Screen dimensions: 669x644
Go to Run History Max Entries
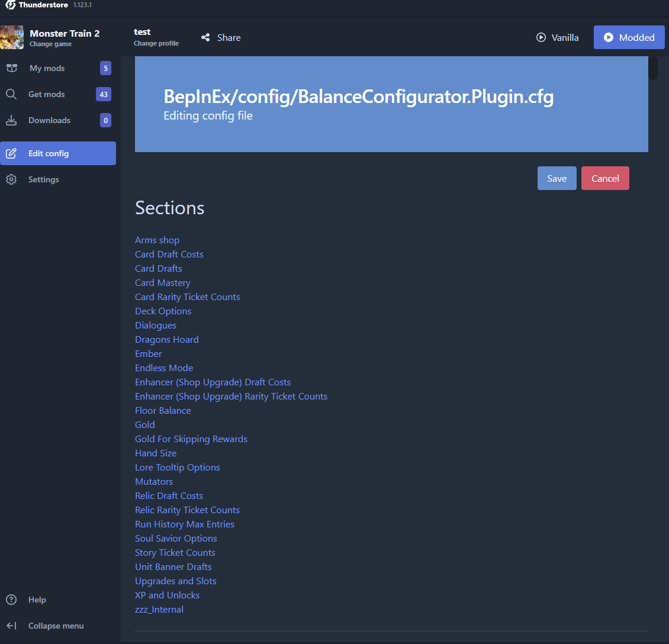pos(184,524)
